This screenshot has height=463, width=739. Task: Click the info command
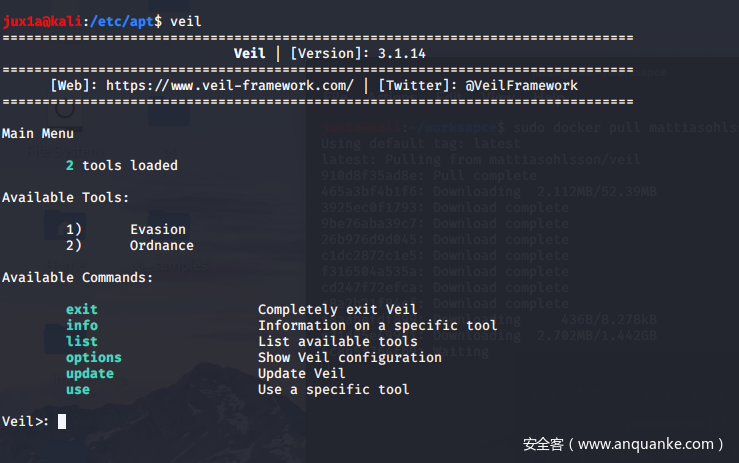click(x=82, y=325)
